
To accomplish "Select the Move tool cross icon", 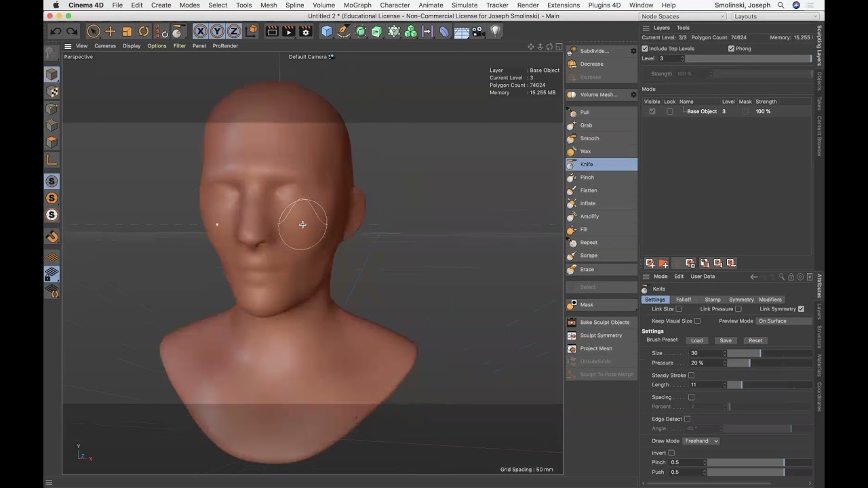I will tap(111, 31).
